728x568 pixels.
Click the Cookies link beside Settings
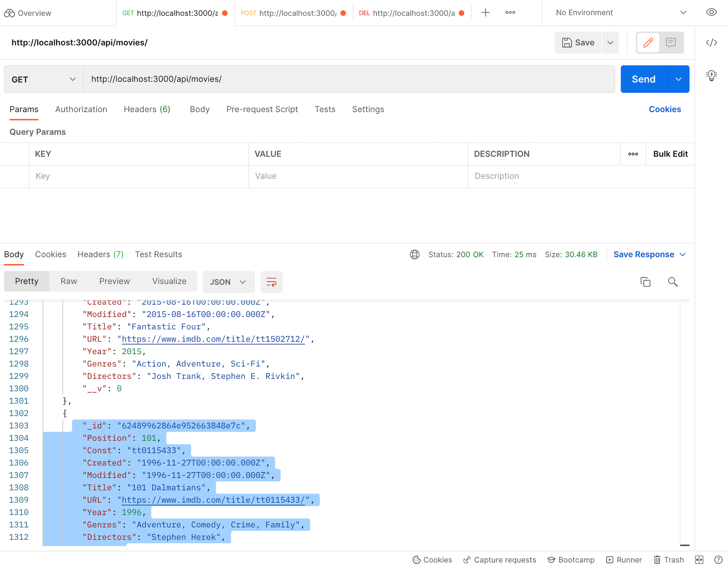[664, 109]
